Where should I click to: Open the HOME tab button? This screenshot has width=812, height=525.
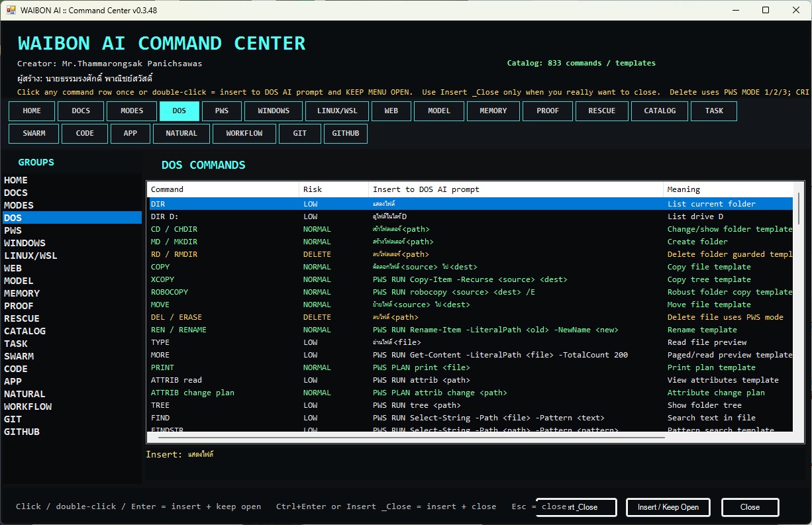tap(32, 111)
